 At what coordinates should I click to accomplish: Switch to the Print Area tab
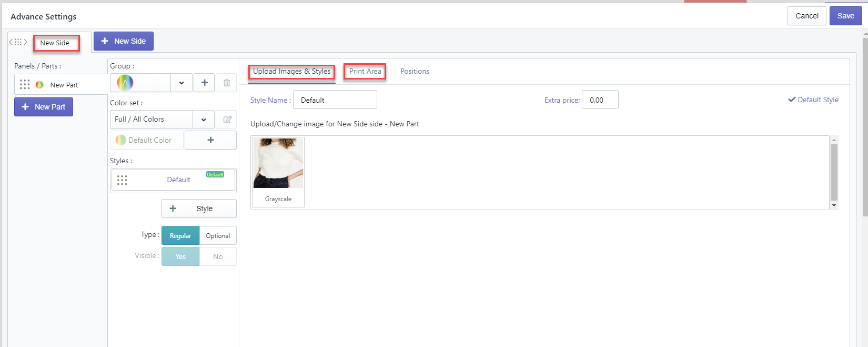pyautogui.click(x=365, y=72)
